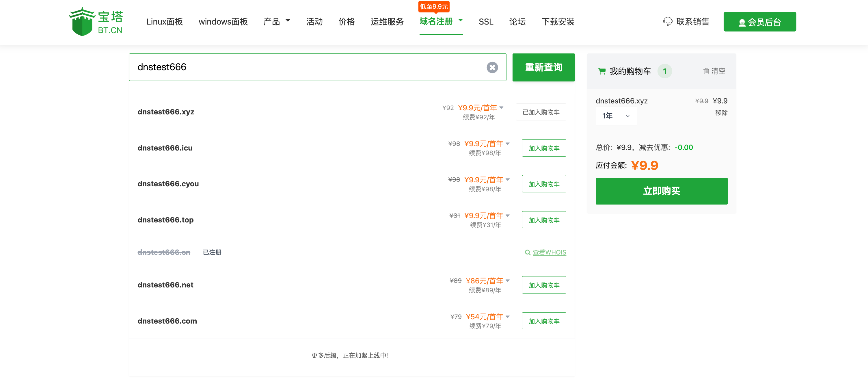Screen dimensions: 868x390
Task: Open the 论坛 nav item
Action: pos(517,22)
